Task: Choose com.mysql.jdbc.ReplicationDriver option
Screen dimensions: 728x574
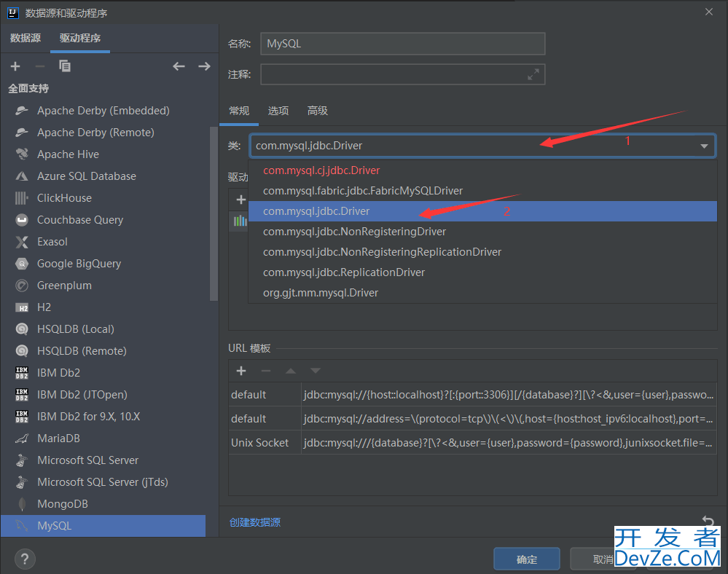Action: [483, 272]
